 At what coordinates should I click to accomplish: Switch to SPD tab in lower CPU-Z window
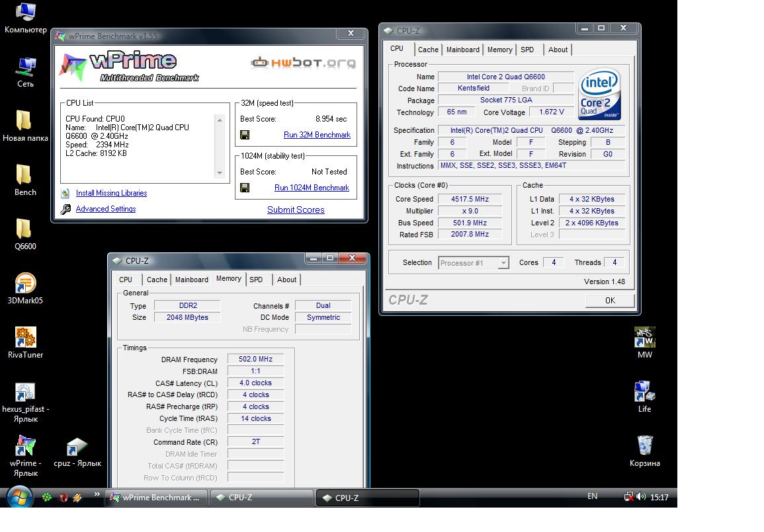click(256, 280)
